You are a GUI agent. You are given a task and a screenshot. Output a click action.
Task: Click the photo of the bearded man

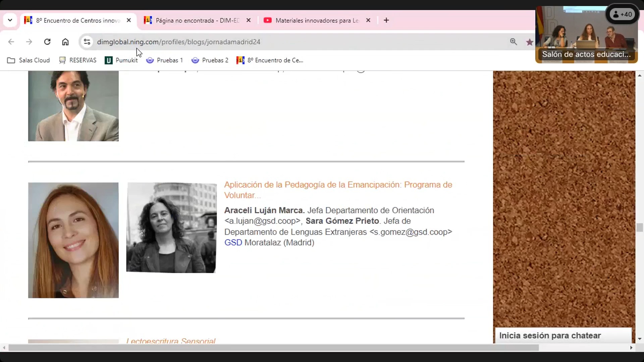tap(73, 106)
